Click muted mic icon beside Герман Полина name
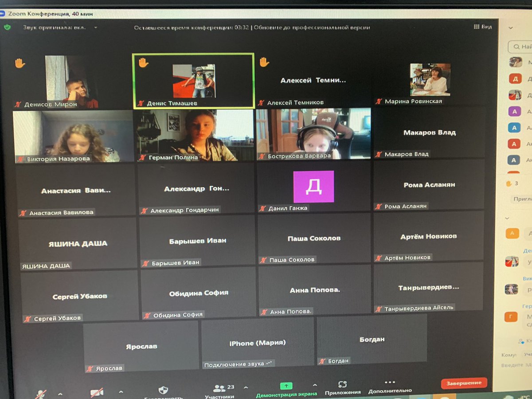This screenshot has height=399, width=532. (x=143, y=157)
